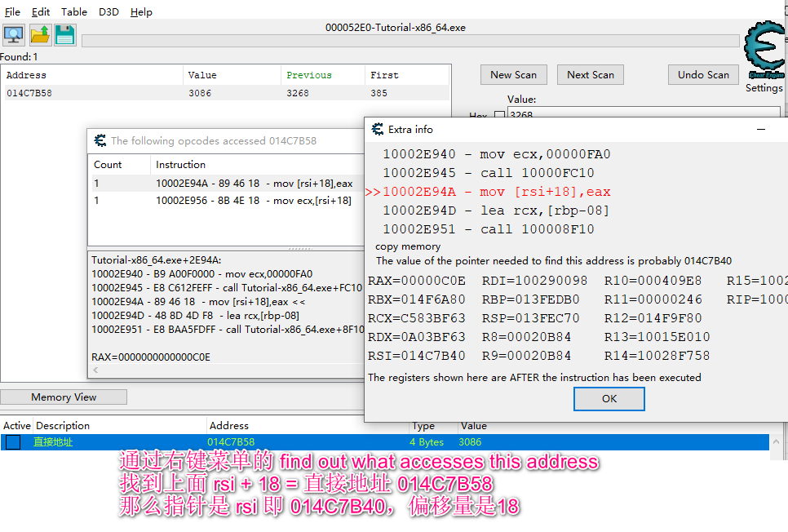Select the mov ecx,[rsi+18] opcode row
This screenshot has width=788, height=532.
point(226,200)
